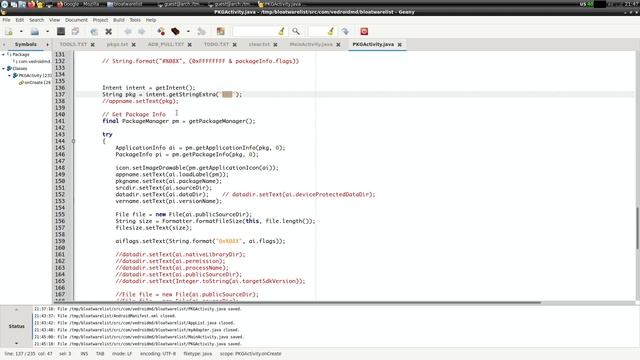Screen dimensions: 640x360
Task: Open the Google Mozilla window in taskbar
Action: pyautogui.click(x=78, y=4)
